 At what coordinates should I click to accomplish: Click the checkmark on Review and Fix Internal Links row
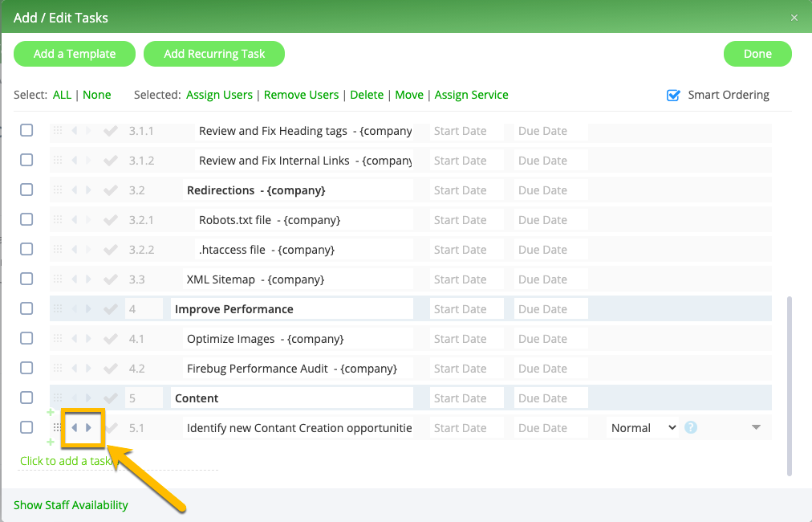[x=110, y=161]
